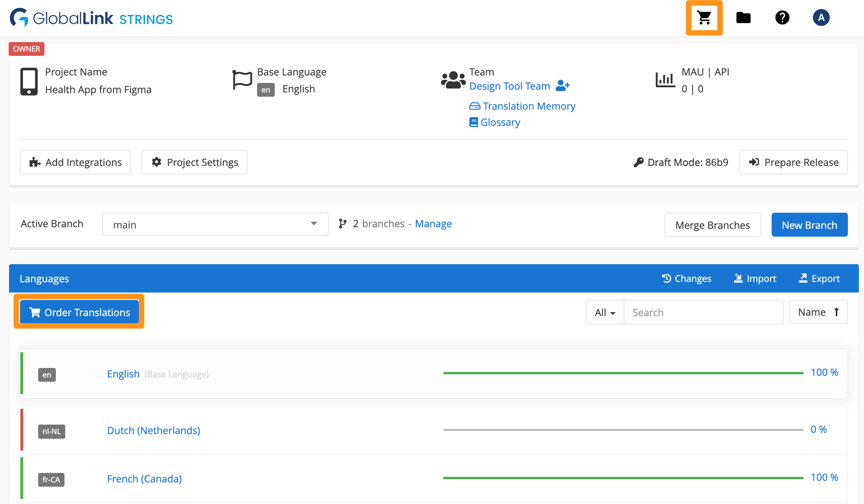Click project name Health App from Figma
This screenshot has width=864, height=504.
pyautogui.click(x=98, y=90)
